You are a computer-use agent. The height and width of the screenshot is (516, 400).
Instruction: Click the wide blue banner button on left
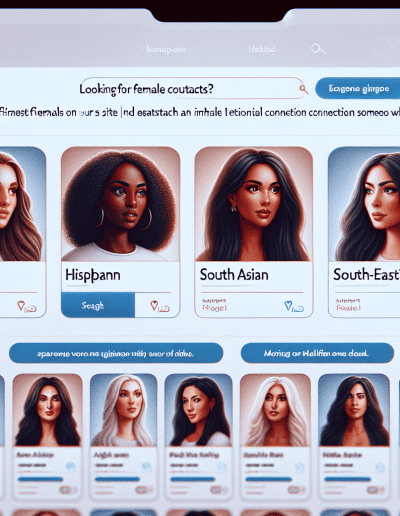pyautogui.click(x=116, y=353)
